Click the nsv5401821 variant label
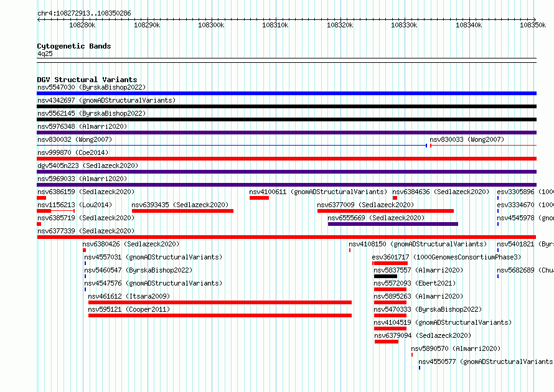This screenshot has width=554, height=392. (x=525, y=244)
